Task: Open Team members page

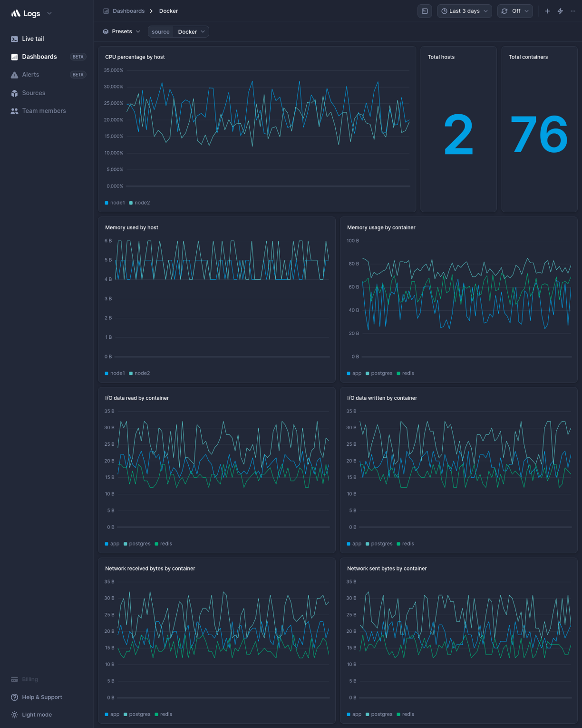Action: [x=44, y=110]
